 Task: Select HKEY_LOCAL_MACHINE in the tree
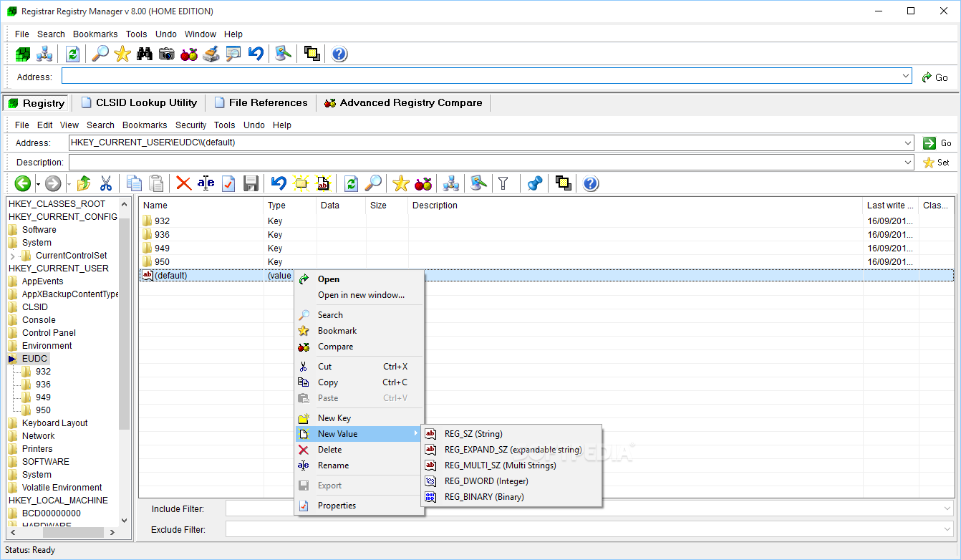coord(58,501)
